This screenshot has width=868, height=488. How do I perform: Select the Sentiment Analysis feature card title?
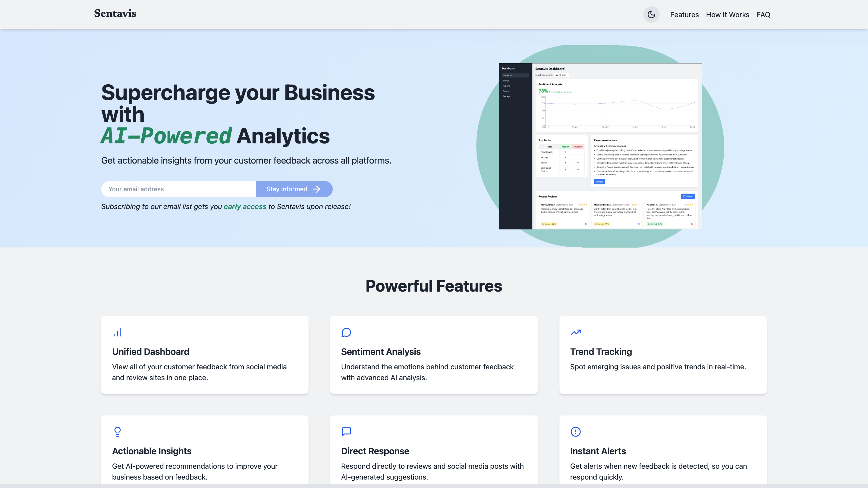tap(381, 352)
